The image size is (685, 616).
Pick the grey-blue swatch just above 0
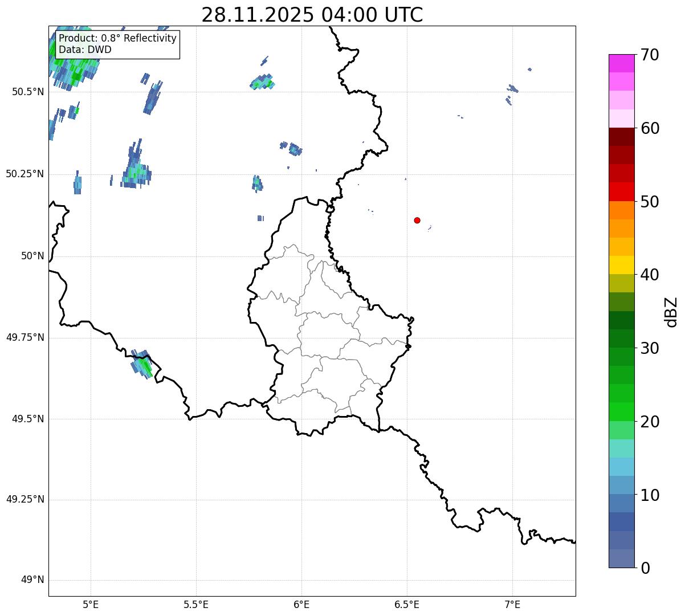click(x=622, y=558)
